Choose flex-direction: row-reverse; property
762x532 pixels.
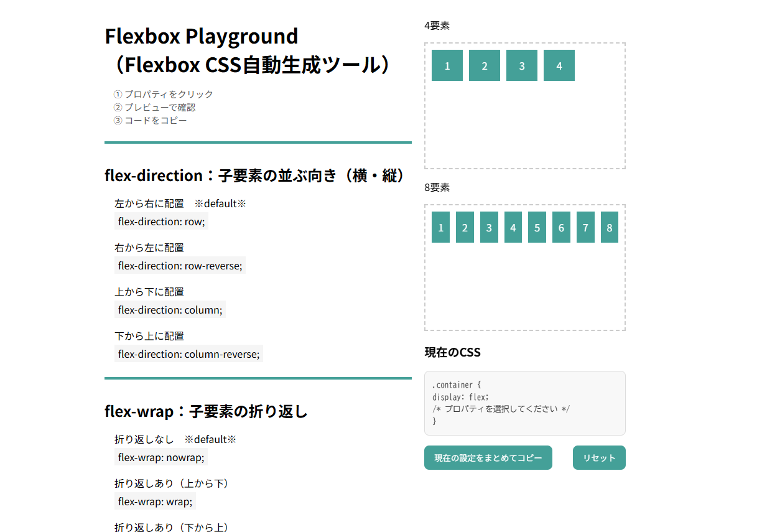180,266
